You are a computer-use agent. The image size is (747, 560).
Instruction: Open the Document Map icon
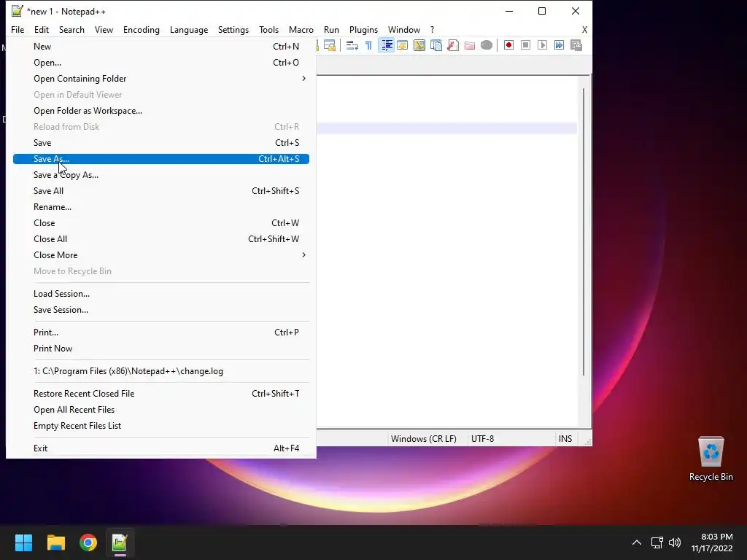(x=419, y=45)
